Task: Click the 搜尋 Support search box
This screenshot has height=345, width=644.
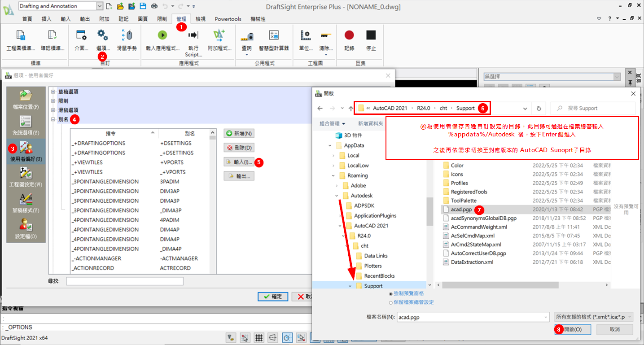Action: click(593, 108)
